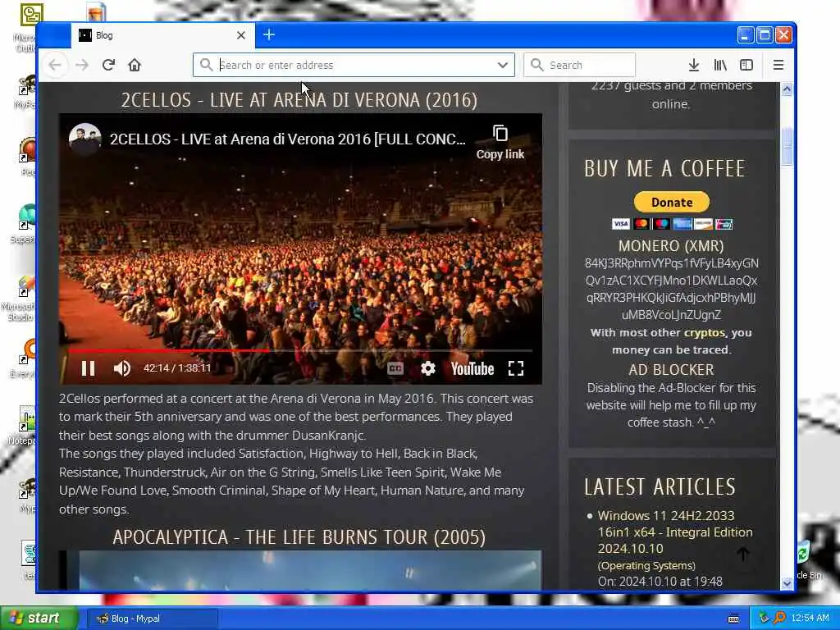Open the library bookmarks and history

[720, 65]
